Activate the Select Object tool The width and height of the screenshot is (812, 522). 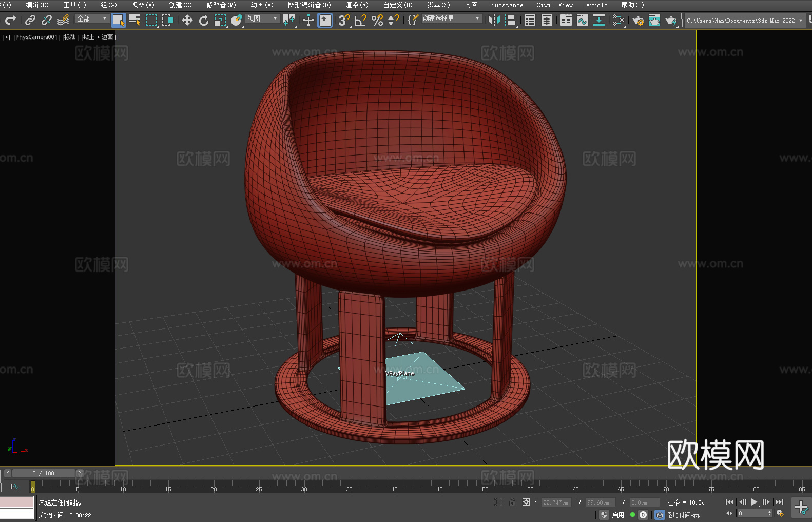click(119, 20)
